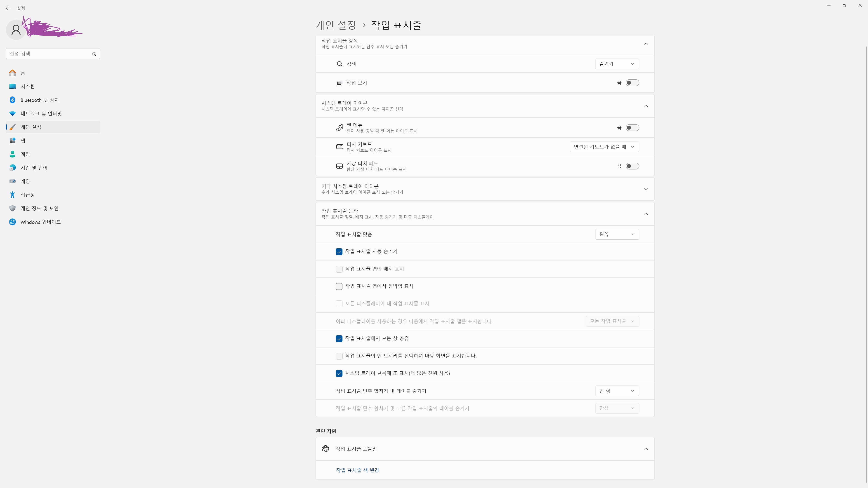
Task: Uncheck 작업 표시줄에서 모든 창 공유
Action: tap(339, 338)
